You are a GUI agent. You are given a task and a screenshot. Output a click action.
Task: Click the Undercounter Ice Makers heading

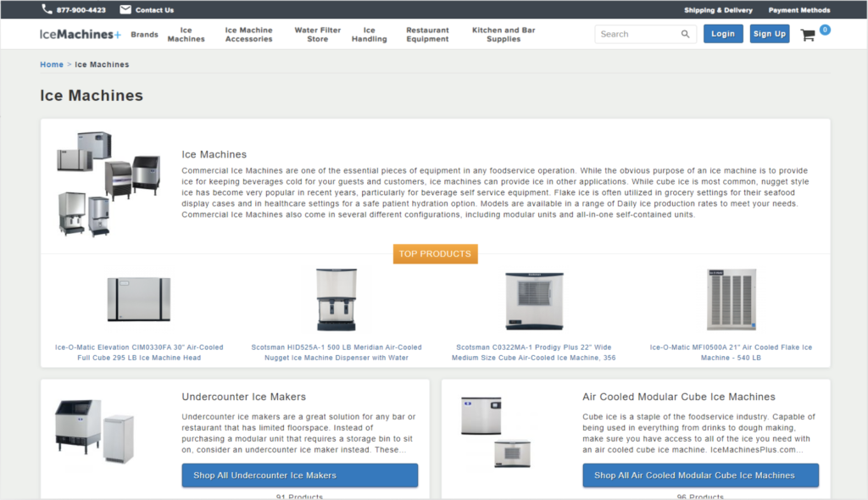click(x=243, y=397)
